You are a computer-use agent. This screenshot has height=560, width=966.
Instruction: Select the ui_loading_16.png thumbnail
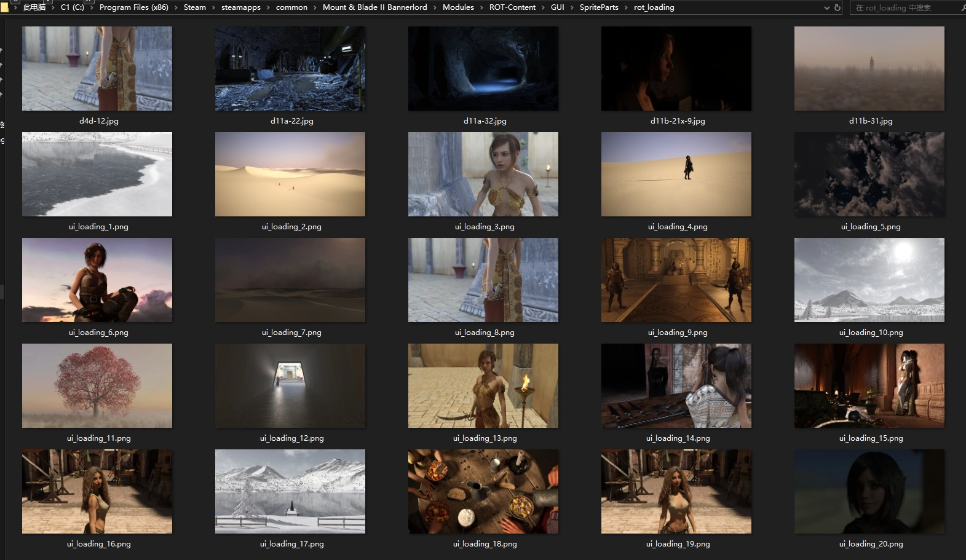click(x=97, y=491)
